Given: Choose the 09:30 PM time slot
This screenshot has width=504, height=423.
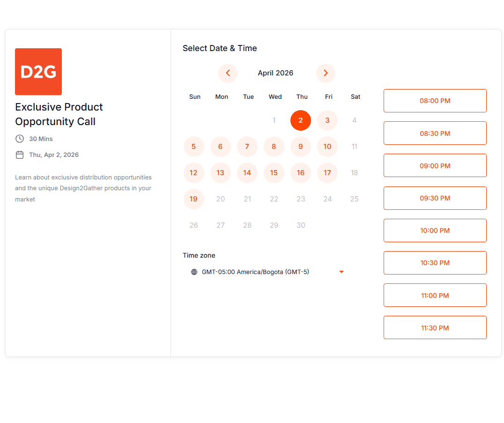Looking at the screenshot, I should 435,198.
